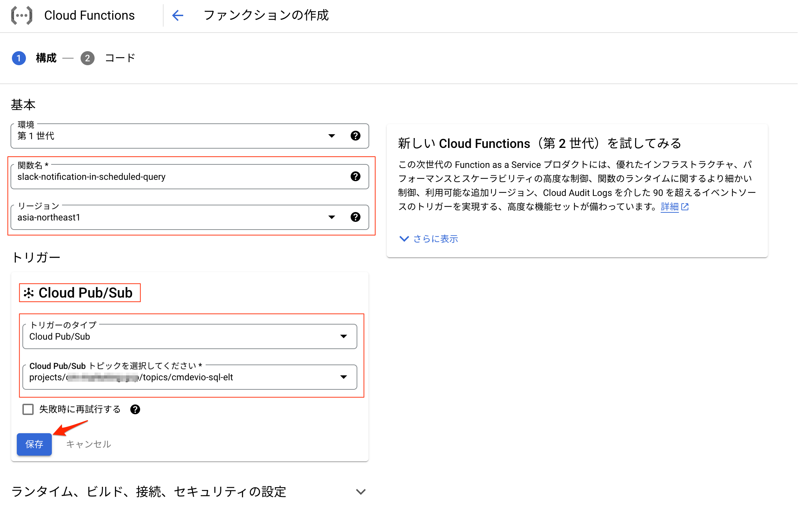812x511 pixels.
Task: Click the 新しい Cloud Functions card title
Action: (539, 143)
